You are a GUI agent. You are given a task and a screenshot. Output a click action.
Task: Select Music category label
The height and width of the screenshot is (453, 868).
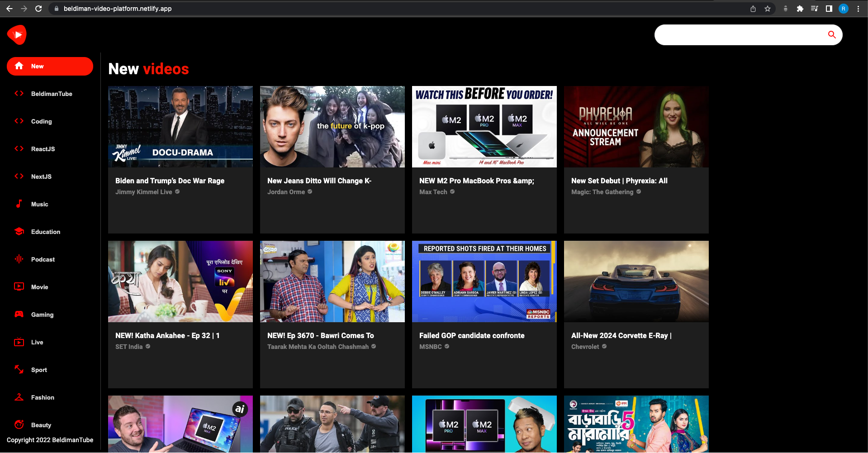[40, 204]
